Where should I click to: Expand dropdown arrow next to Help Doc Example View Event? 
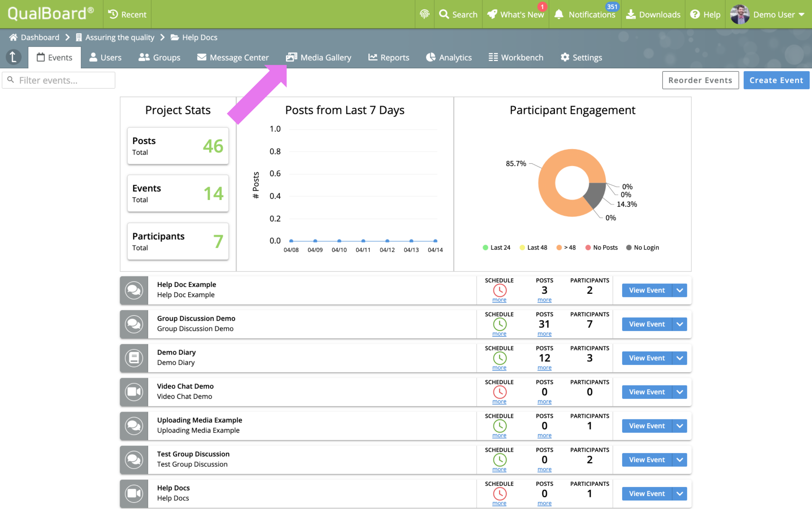[680, 290]
